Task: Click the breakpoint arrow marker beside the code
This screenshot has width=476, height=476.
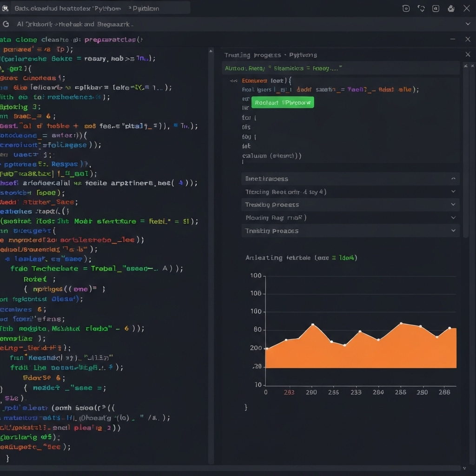Action: (233, 80)
